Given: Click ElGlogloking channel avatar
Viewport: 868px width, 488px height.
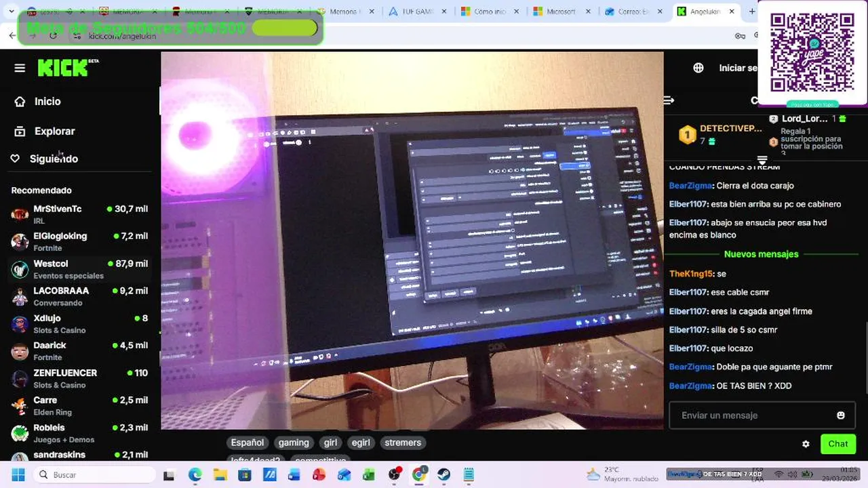Looking at the screenshot, I should coord(20,242).
